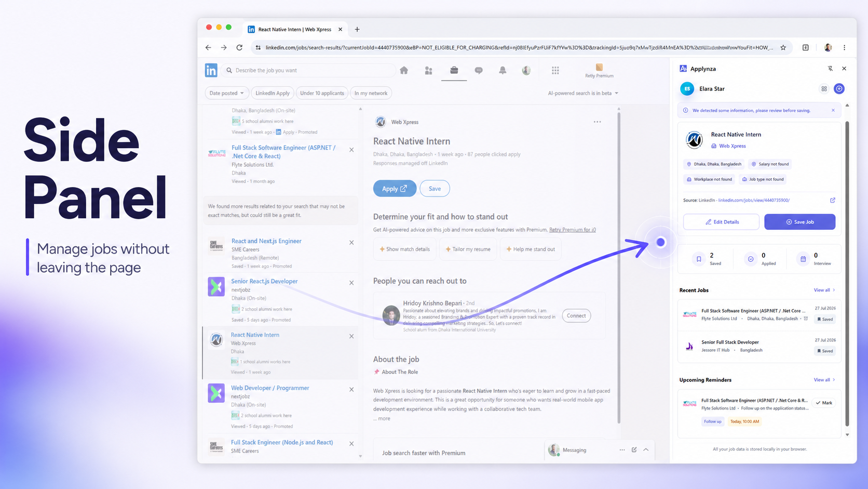
Task: Open a new browser tab
Action: pos(357,29)
